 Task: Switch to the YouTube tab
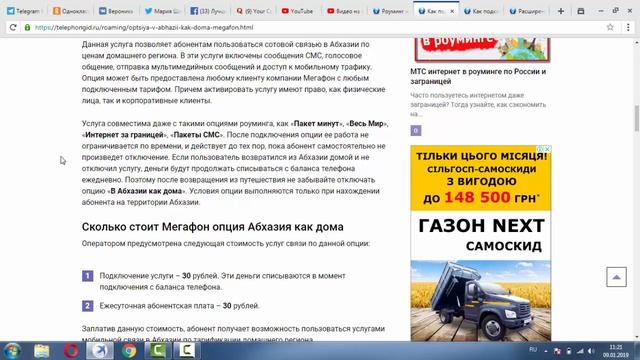[x=299, y=11]
